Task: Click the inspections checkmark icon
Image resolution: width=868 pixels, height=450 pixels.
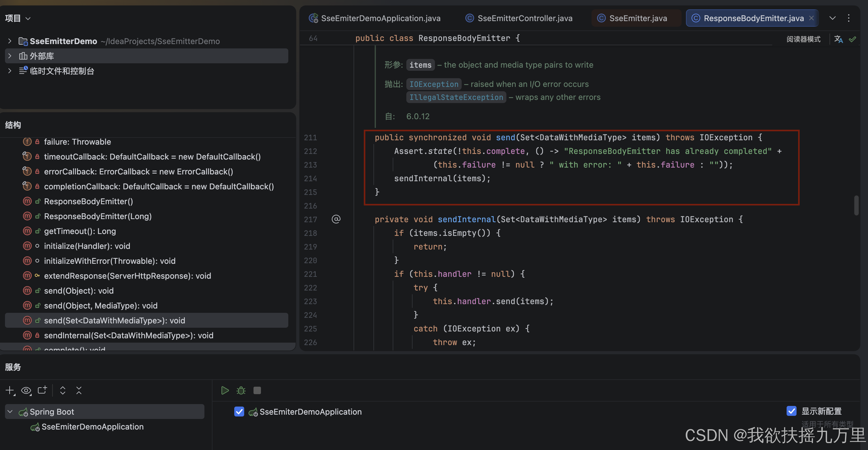Action: point(852,39)
